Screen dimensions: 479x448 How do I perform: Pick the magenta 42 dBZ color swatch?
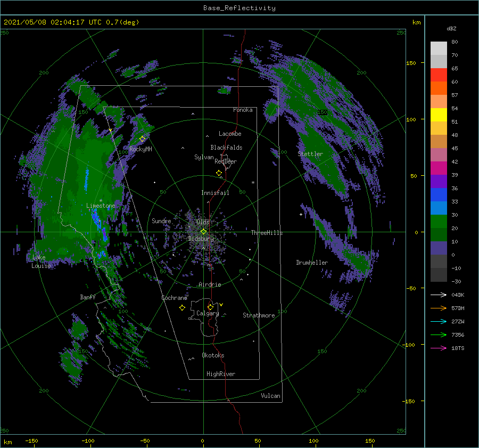pyautogui.click(x=439, y=168)
